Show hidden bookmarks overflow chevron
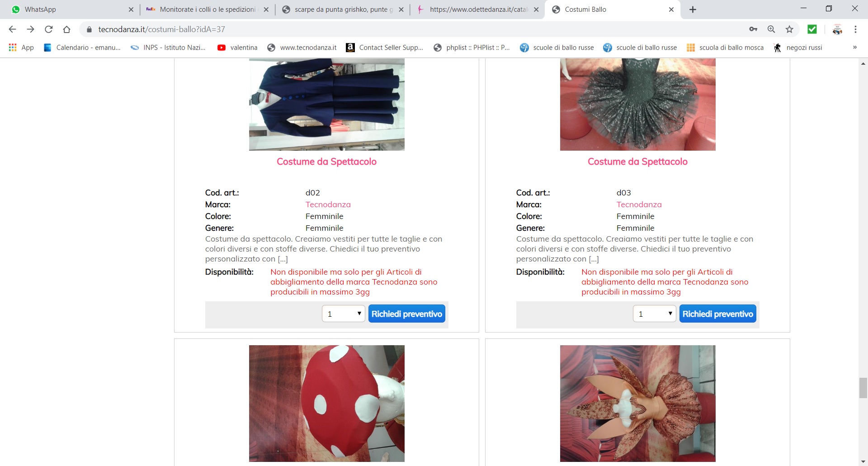 (x=854, y=48)
